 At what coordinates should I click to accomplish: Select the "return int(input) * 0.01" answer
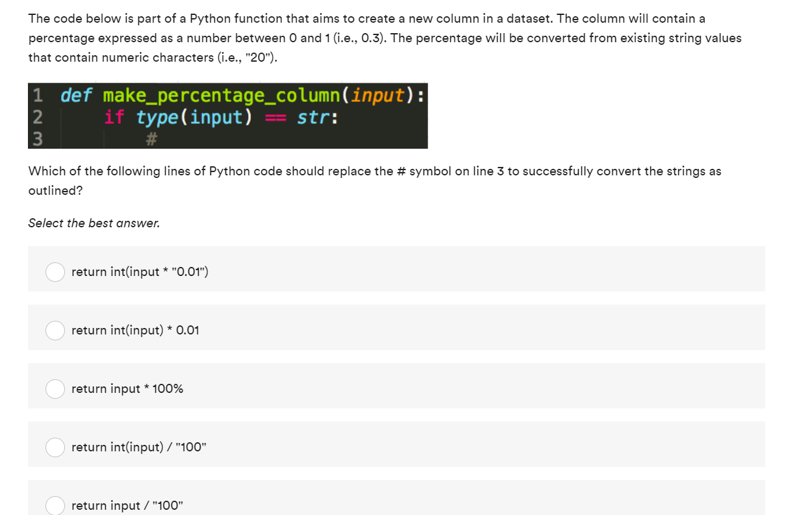coord(55,331)
